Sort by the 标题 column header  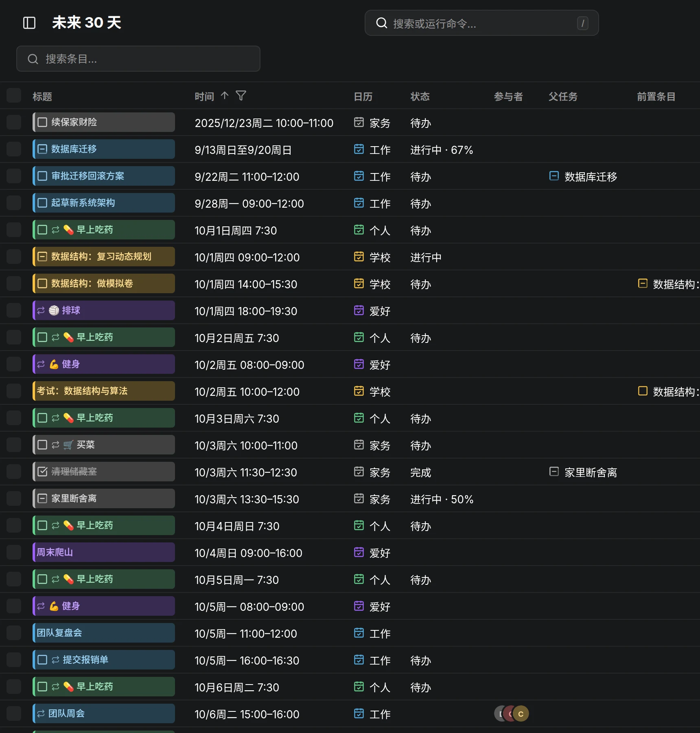point(42,97)
